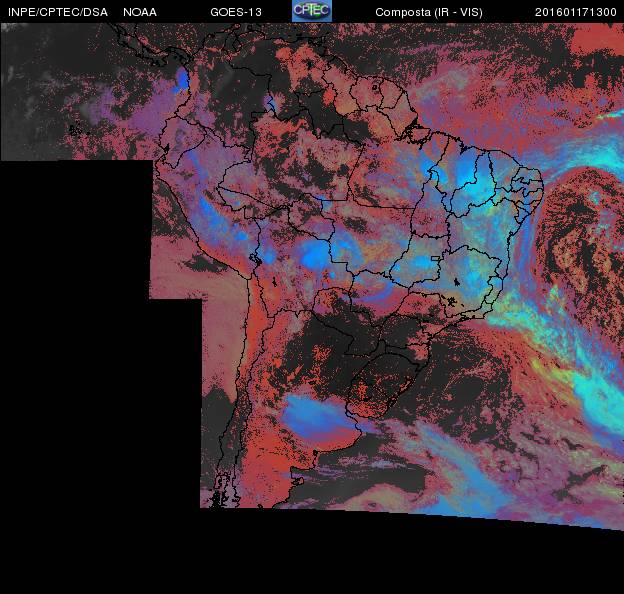Click the NOAA label in the header
This screenshot has width=624, height=594.
click(140, 12)
